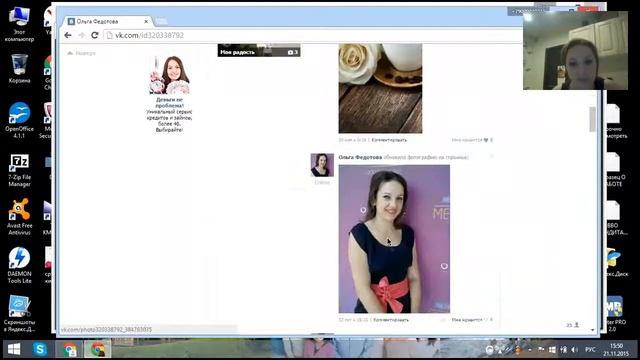Launch DAEMON Tools Lite desktop icon
The width and height of the screenshot is (640, 360).
coord(19,265)
